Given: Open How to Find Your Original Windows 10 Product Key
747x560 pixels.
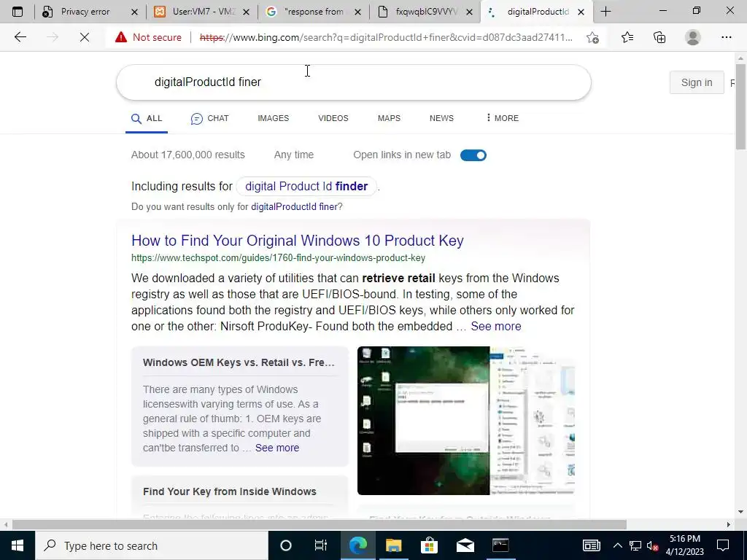Looking at the screenshot, I should (298, 241).
